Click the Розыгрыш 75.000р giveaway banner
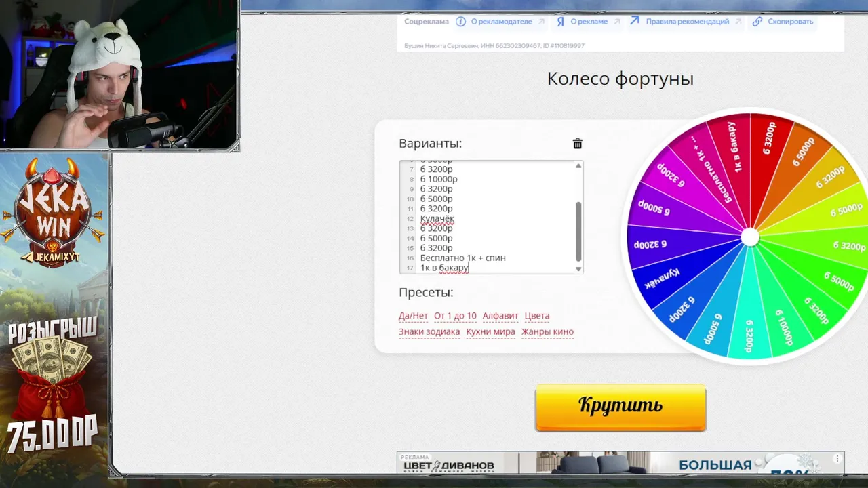Image resolution: width=868 pixels, height=488 pixels. tap(53, 385)
